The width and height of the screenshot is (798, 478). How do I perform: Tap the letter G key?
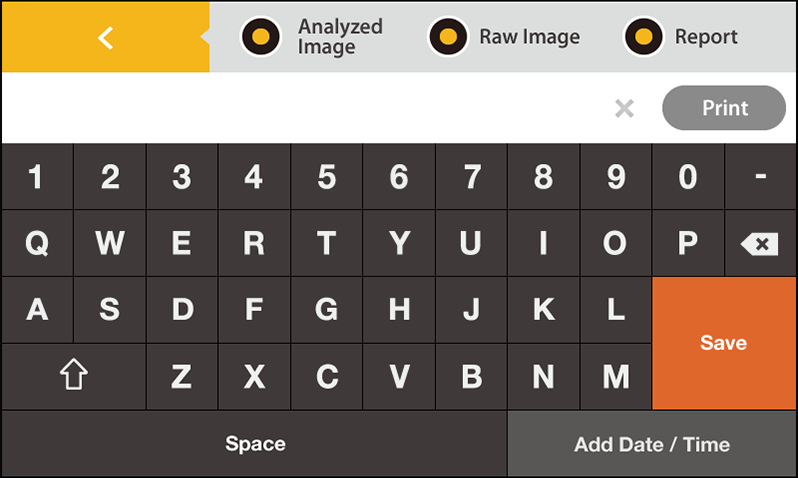[326, 310]
